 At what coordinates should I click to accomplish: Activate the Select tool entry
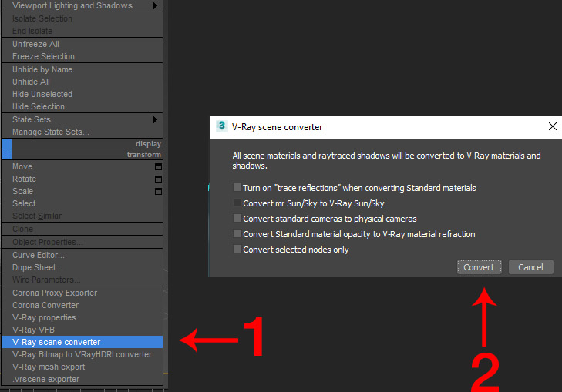pyautogui.click(x=82, y=203)
